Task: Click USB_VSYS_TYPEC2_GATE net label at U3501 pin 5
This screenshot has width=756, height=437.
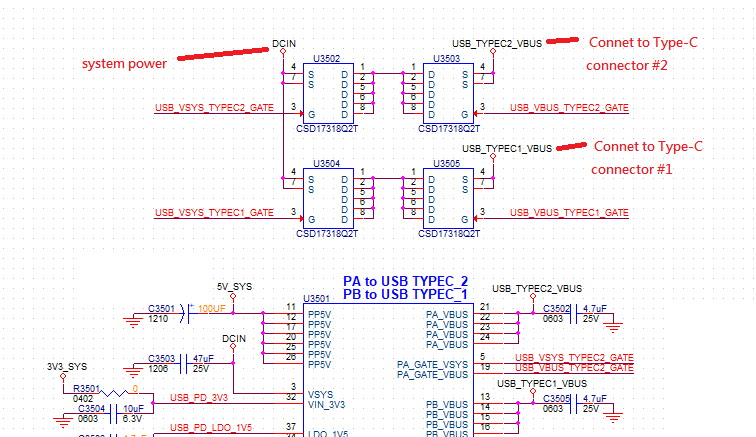Action: (x=574, y=358)
